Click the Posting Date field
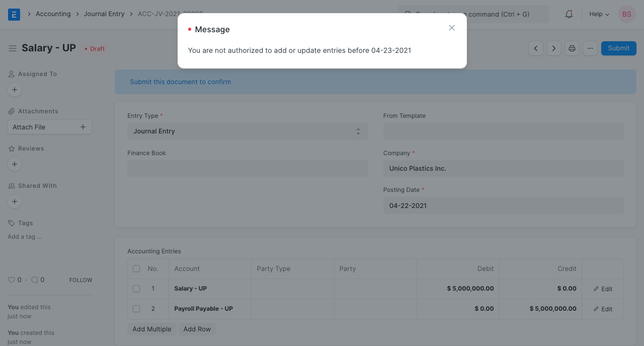 (503, 205)
